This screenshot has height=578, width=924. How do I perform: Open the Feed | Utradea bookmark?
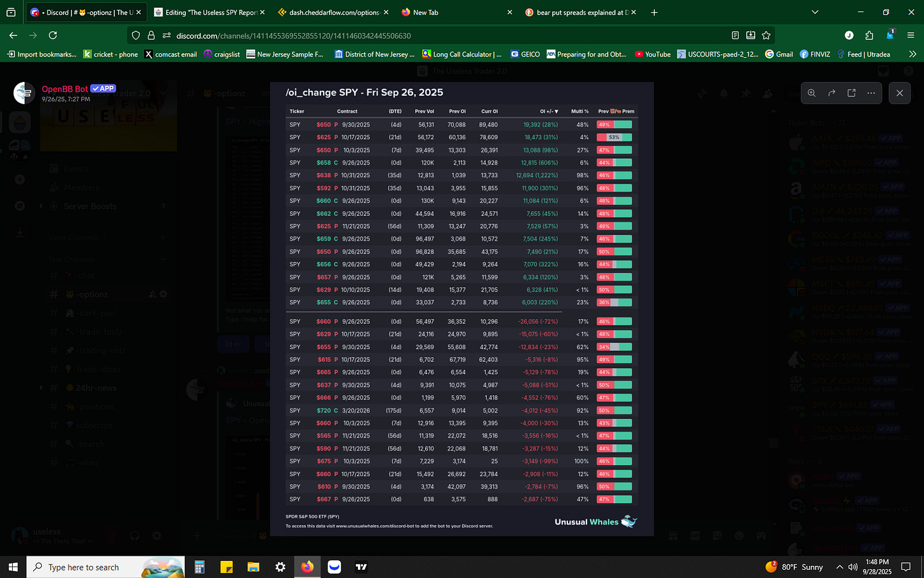[863, 54]
